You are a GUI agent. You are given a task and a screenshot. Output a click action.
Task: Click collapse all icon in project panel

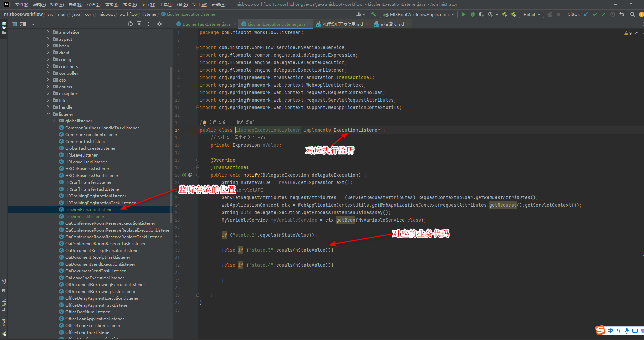[x=148, y=24]
